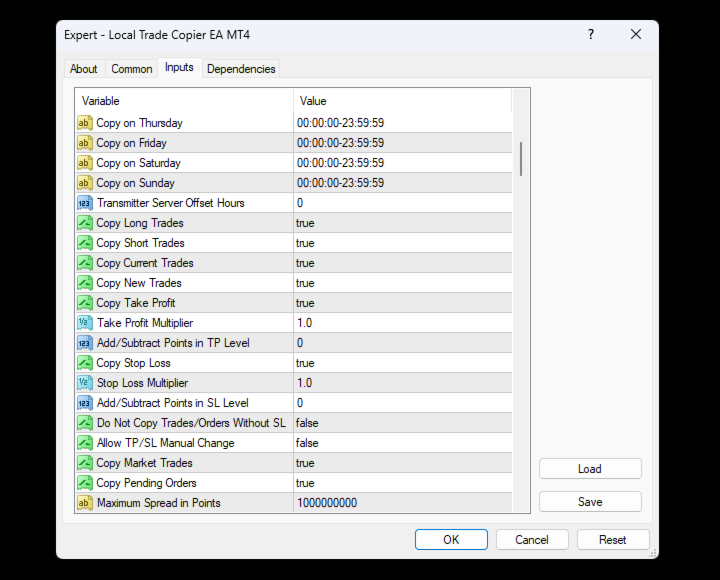
Task: Click Copy on Thursday time value cell
Action: tap(403, 123)
